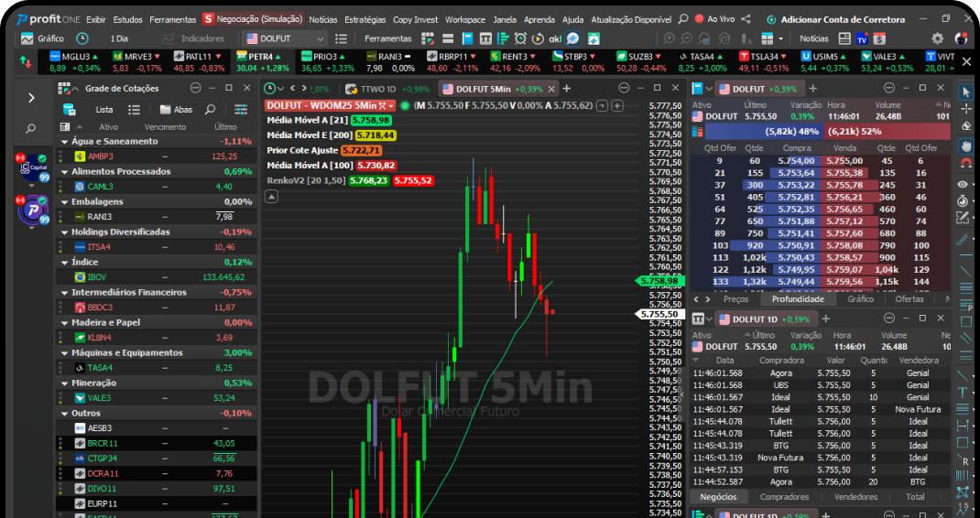Collapse the Holdings Diversificadas group
This screenshot has height=518, width=980.
pyautogui.click(x=64, y=232)
